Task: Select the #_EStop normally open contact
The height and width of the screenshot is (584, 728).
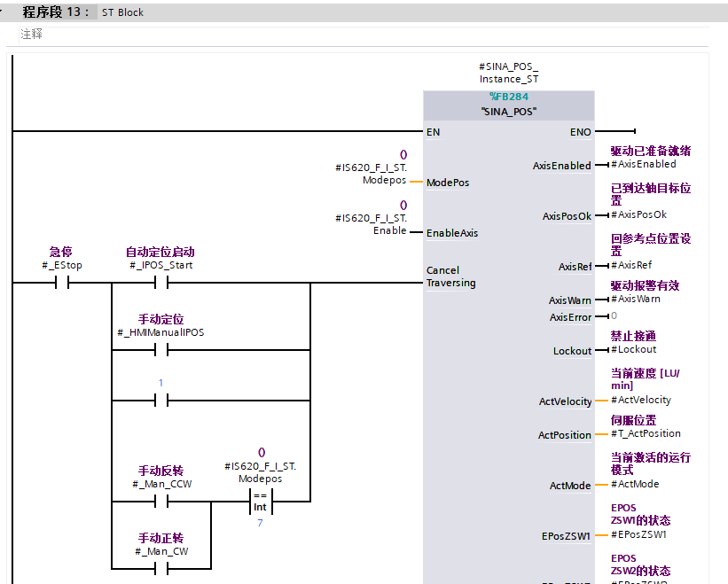Action: click(62, 284)
